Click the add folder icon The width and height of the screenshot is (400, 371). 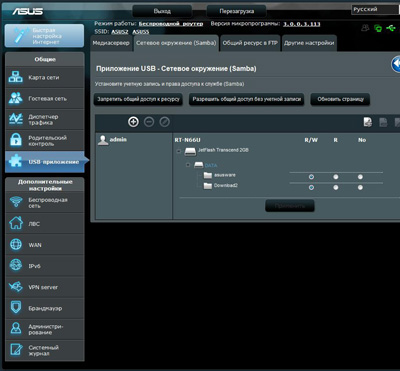pyautogui.click(x=368, y=122)
